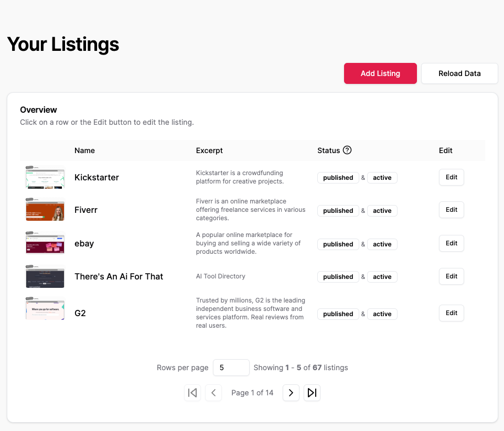
Task: Click the published badge in Kickstarter row
Action: coord(338,178)
